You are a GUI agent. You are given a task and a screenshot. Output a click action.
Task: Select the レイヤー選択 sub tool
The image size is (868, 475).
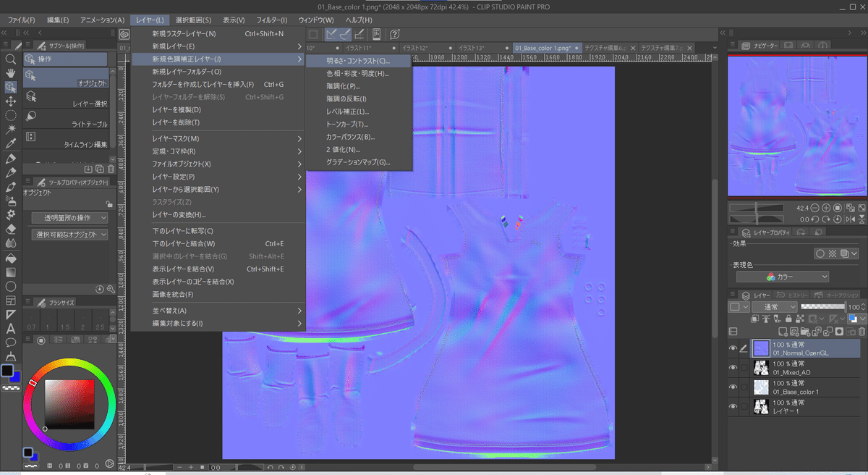coord(66,98)
